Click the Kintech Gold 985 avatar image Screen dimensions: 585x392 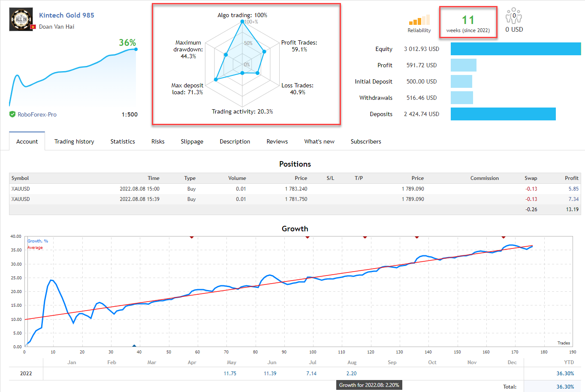(21, 20)
